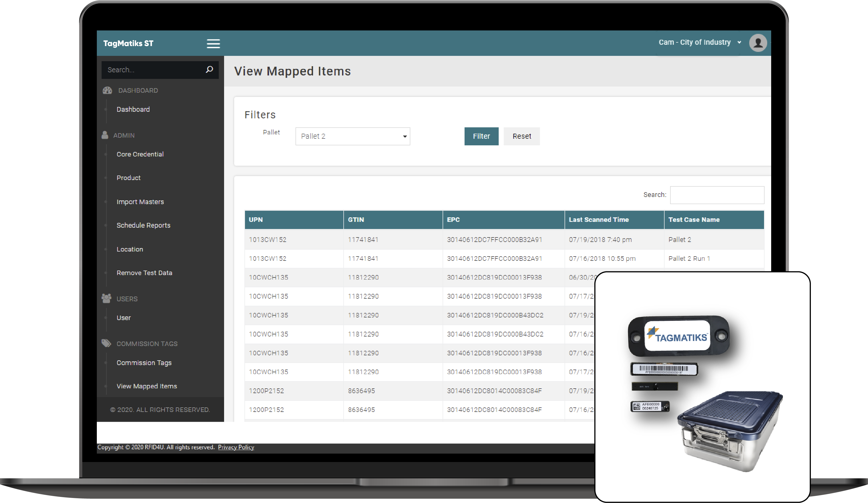The image size is (868, 503).
Task: Open the user avatar profile icon
Action: pyautogui.click(x=758, y=43)
